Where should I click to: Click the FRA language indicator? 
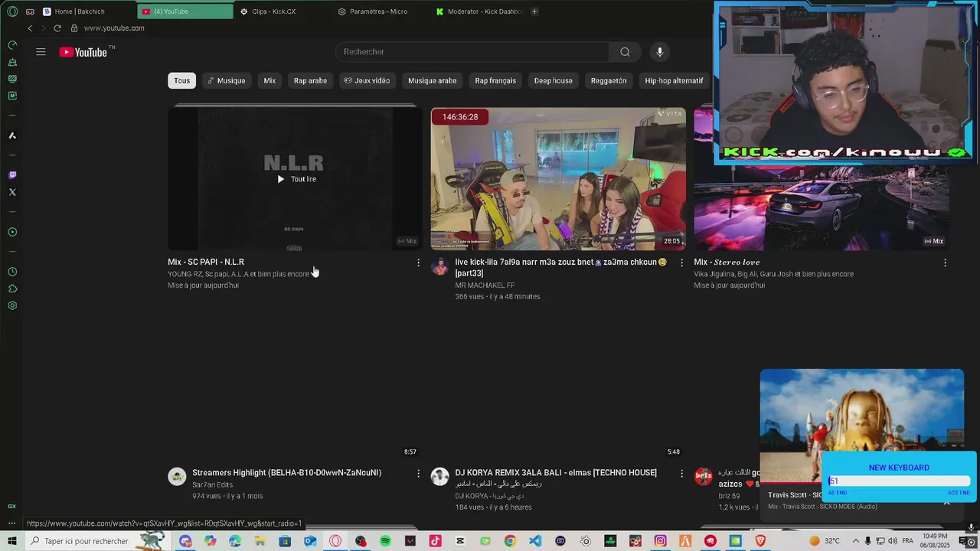[907, 541]
